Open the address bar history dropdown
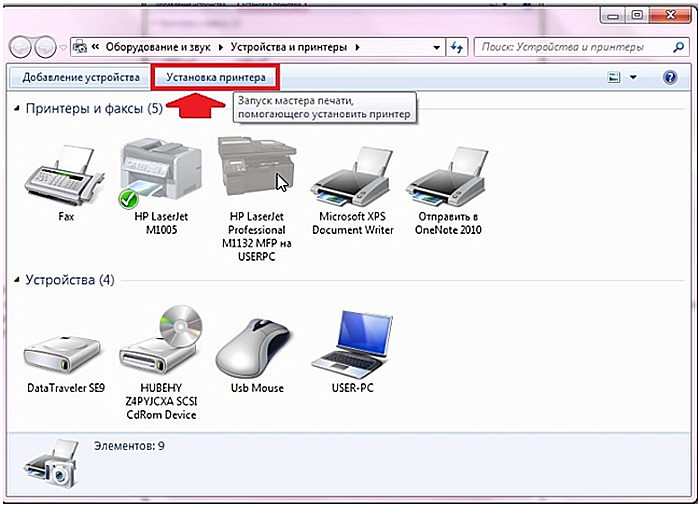The height and width of the screenshot is (506, 700). 437,47
